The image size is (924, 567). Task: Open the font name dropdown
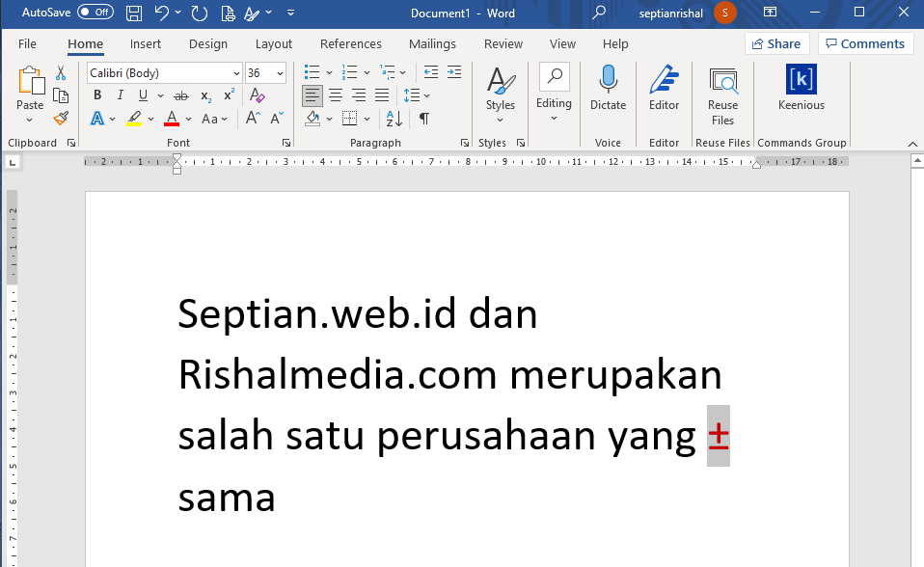click(236, 73)
